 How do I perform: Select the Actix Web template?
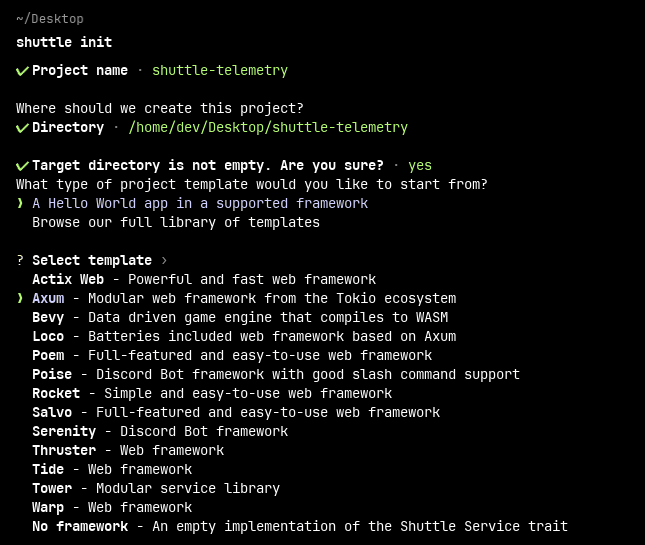click(x=68, y=279)
